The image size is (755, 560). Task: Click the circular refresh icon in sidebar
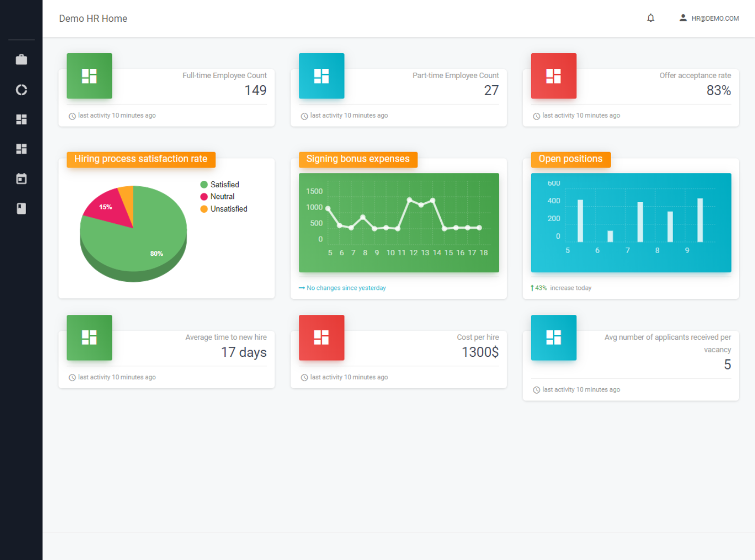pyautogui.click(x=21, y=90)
